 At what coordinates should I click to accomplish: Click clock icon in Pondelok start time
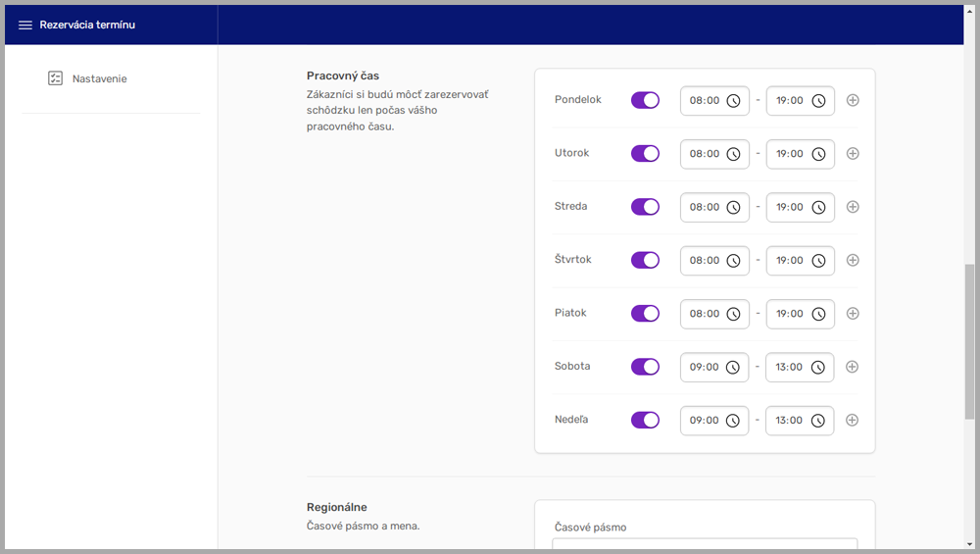pyautogui.click(x=733, y=101)
